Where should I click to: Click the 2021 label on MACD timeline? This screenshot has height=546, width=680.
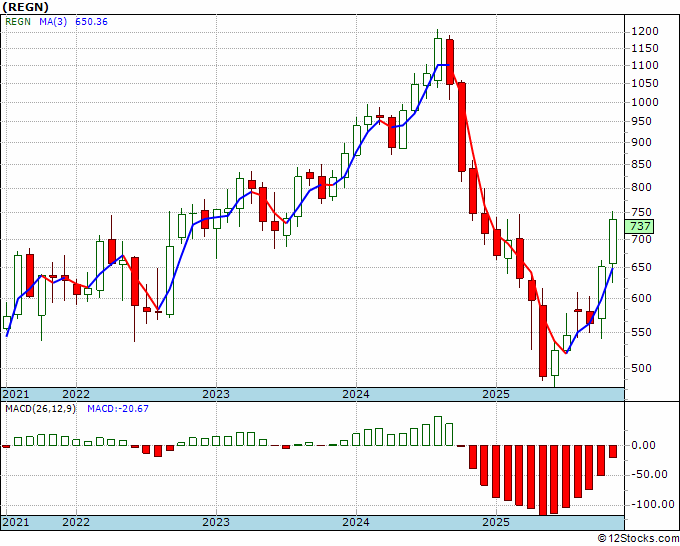[16, 522]
